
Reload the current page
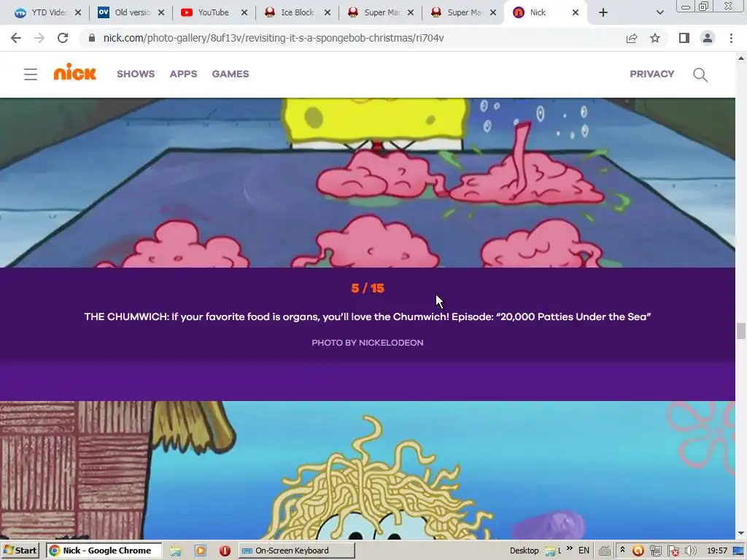(63, 38)
